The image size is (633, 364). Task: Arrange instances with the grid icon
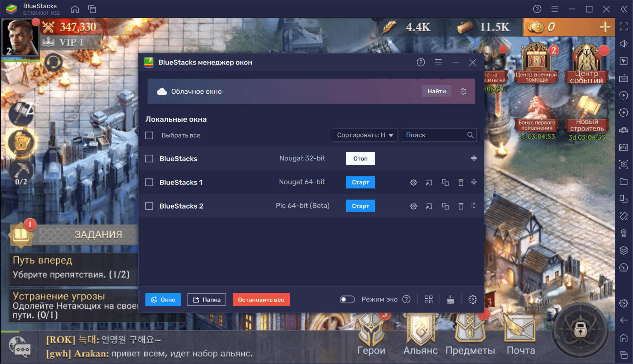tap(429, 299)
